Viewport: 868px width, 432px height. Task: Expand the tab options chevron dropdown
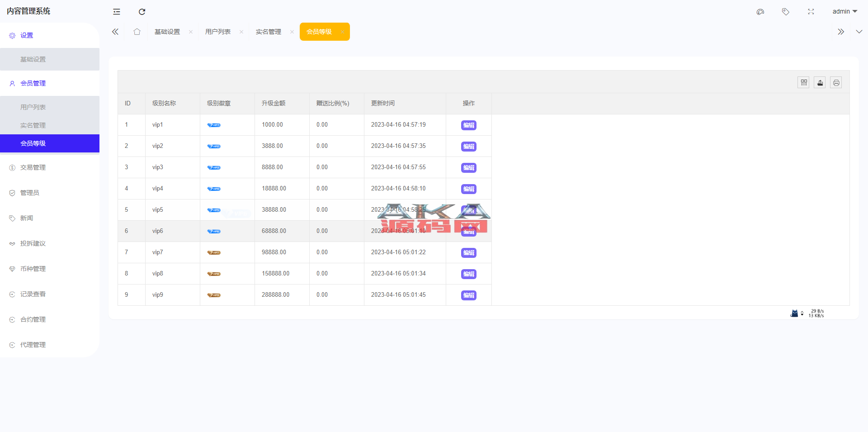(x=859, y=32)
